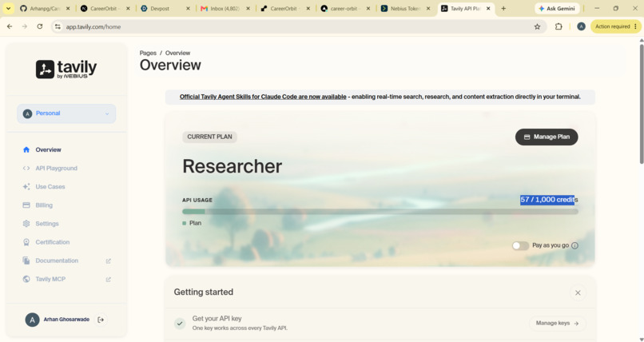The height and width of the screenshot is (342, 644).
Task: Go back to the previous page
Action: [x=10, y=26]
